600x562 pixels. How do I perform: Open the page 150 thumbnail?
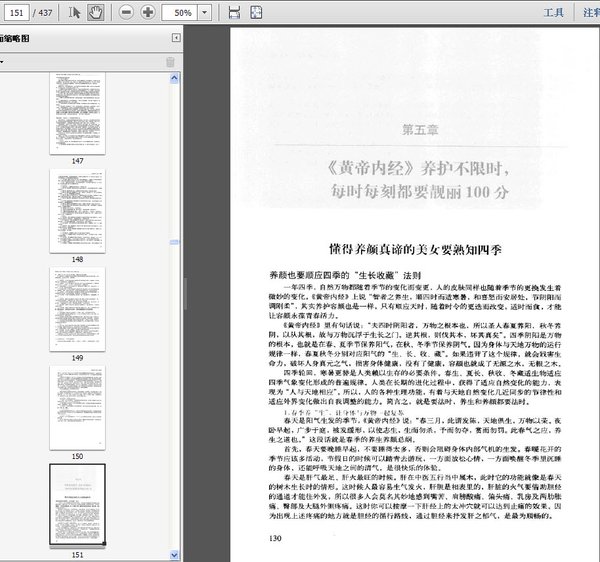[77, 407]
